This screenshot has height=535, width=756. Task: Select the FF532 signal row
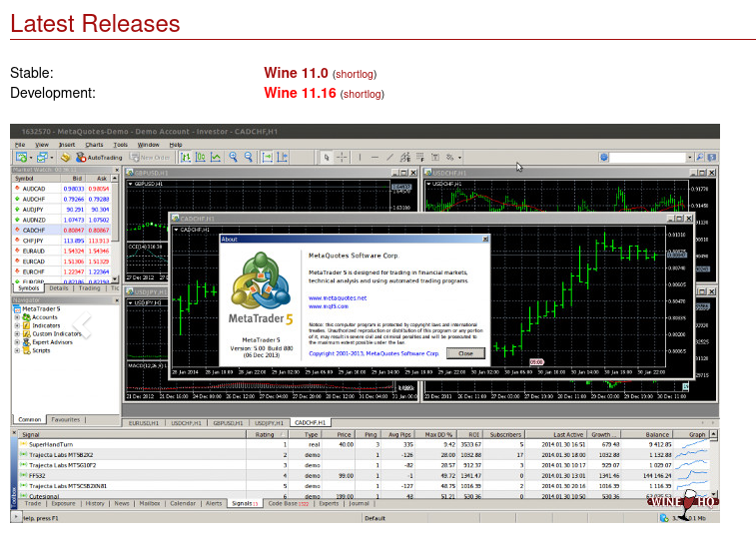tap(364, 475)
